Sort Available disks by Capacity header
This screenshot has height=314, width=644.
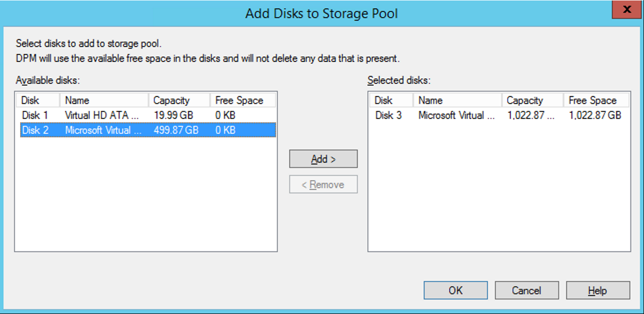(x=179, y=100)
